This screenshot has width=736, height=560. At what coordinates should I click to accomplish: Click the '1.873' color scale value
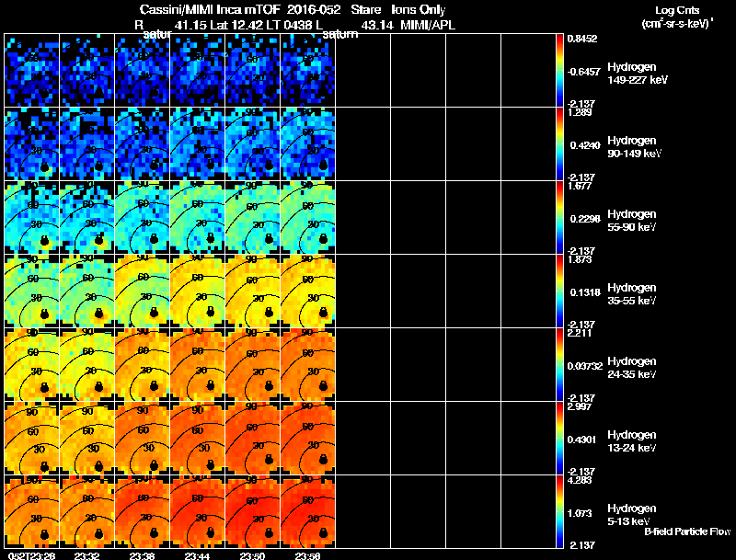tap(580, 260)
